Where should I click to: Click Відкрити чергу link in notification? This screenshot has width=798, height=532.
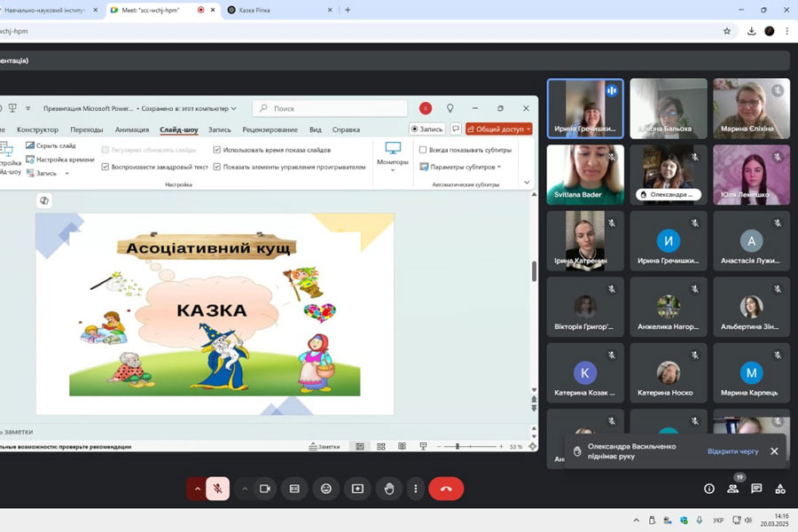(733, 451)
